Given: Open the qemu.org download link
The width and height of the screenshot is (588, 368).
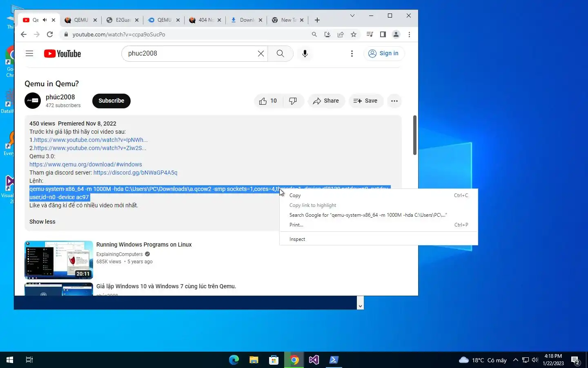Looking at the screenshot, I should point(86,164).
